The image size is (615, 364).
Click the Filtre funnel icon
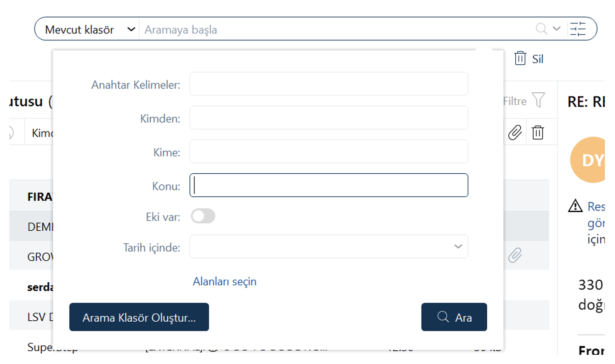(x=538, y=100)
